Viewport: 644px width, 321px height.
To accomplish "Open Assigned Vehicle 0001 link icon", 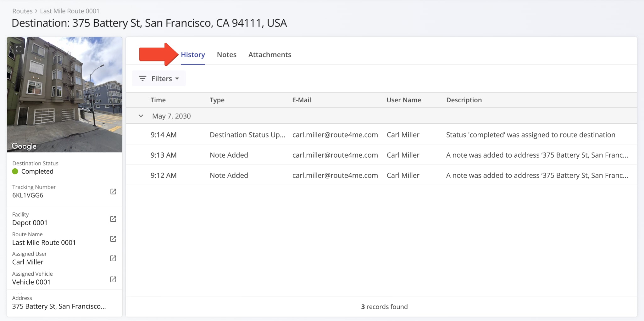I will tap(113, 279).
